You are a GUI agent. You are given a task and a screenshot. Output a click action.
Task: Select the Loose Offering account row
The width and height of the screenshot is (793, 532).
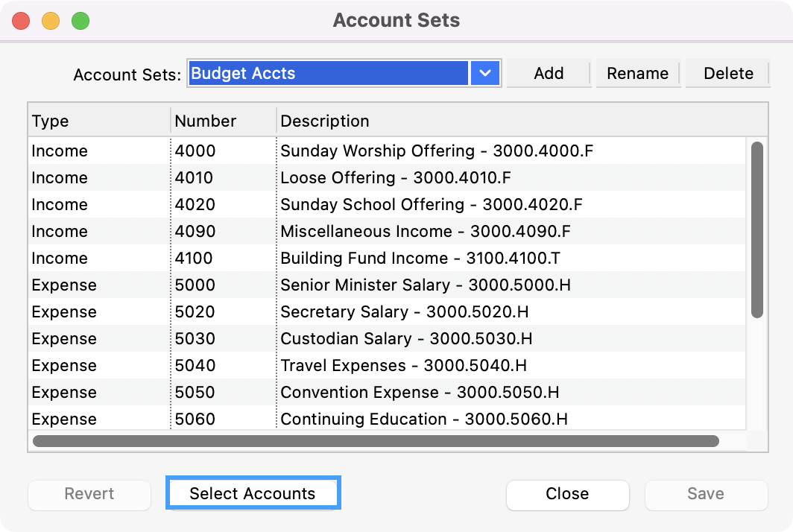pos(395,178)
